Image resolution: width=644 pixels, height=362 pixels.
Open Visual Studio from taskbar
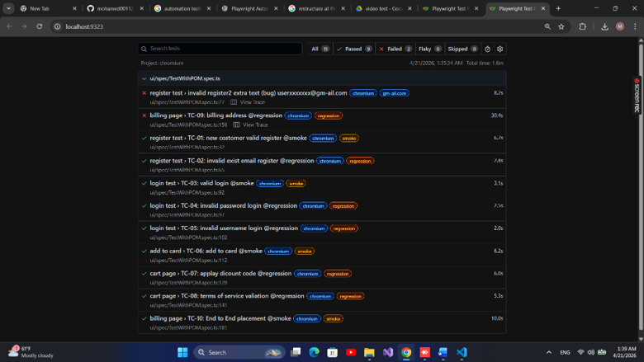pyautogui.click(x=388, y=352)
